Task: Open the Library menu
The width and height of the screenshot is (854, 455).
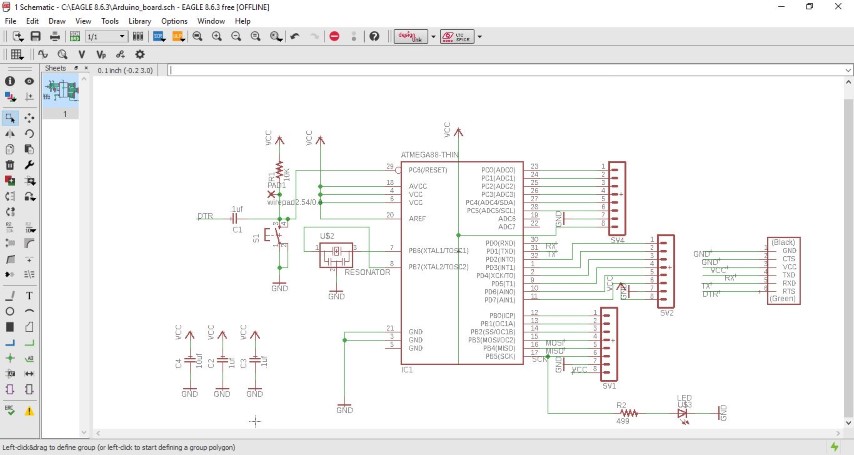Action: tap(139, 21)
